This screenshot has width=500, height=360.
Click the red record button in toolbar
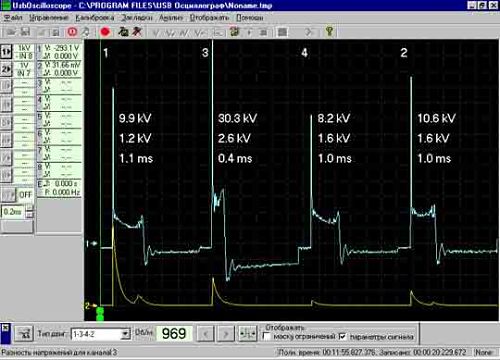click(x=105, y=32)
